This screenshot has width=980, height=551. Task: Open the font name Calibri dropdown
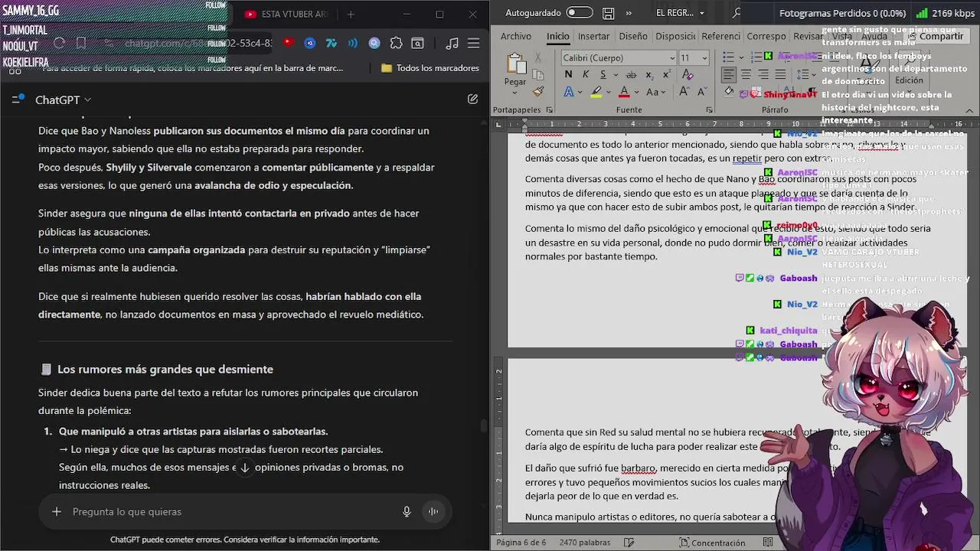(672, 58)
